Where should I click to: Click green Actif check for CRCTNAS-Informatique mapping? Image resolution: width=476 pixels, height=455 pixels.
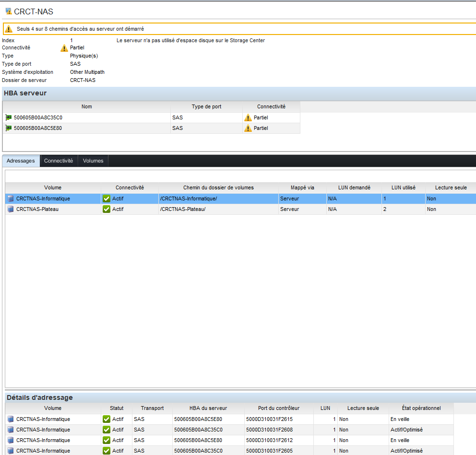point(107,198)
